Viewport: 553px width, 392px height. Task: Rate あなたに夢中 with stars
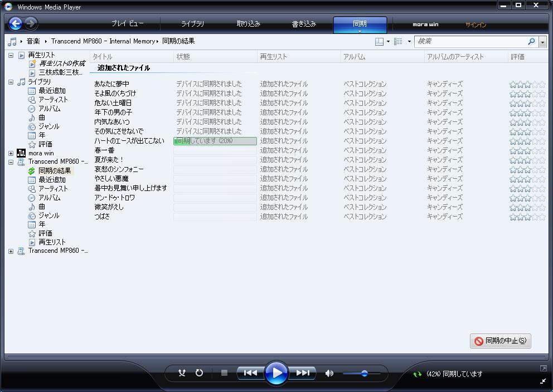527,85
